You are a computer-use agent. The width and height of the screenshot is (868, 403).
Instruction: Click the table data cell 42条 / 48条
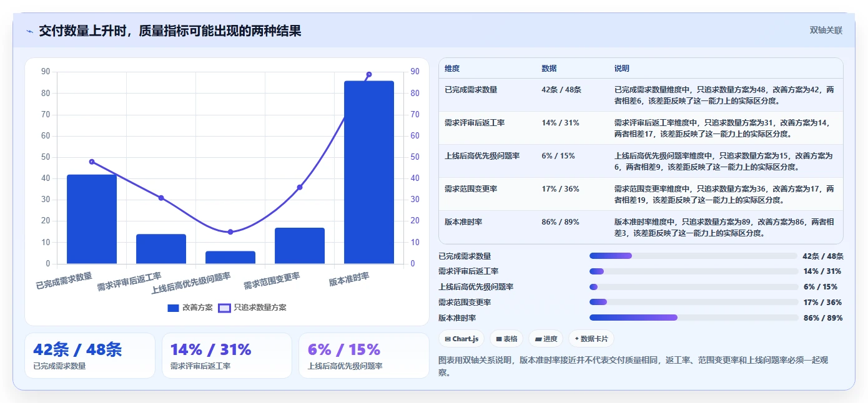pyautogui.click(x=561, y=90)
